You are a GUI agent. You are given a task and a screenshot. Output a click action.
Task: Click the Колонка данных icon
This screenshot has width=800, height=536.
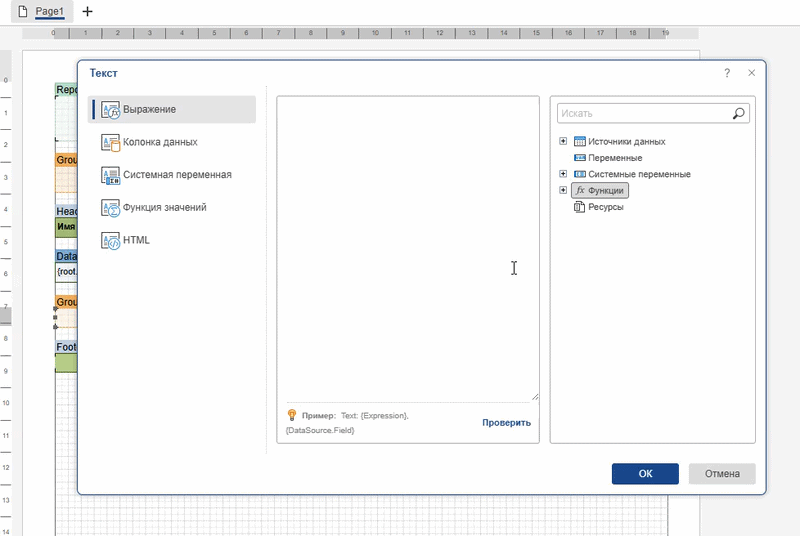tap(110, 143)
